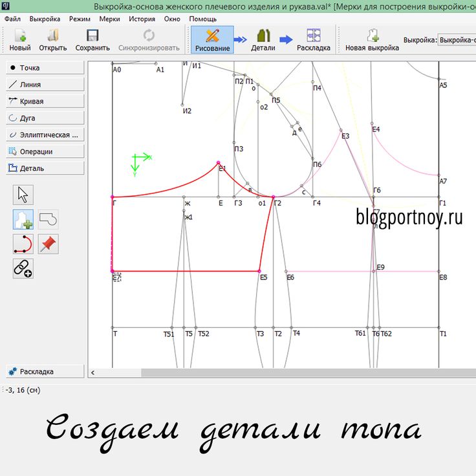Click the application logo icon in the title bar

point(5,5)
